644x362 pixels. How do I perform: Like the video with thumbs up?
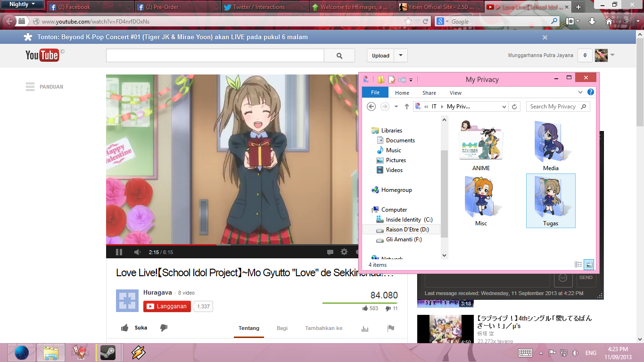pyautogui.click(x=124, y=328)
